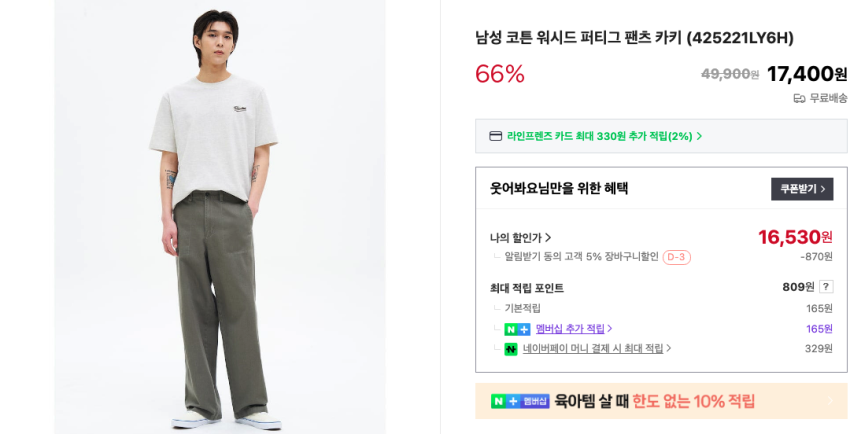
Task: Click the 쿠폰받기 coupon button
Action: pyautogui.click(x=802, y=189)
